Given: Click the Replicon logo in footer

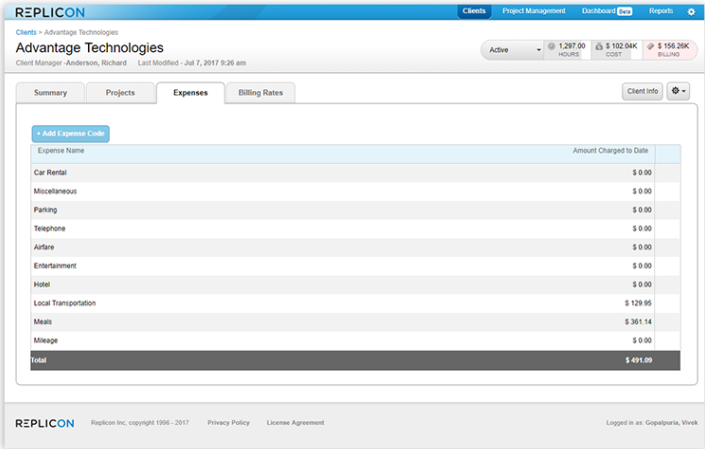Looking at the screenshot, I should 45,423.
